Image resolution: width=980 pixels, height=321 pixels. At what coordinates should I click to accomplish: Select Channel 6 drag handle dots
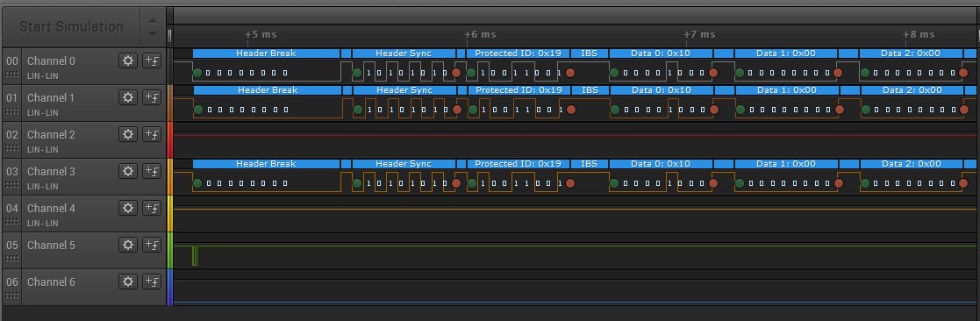click(x=12, y=296)
